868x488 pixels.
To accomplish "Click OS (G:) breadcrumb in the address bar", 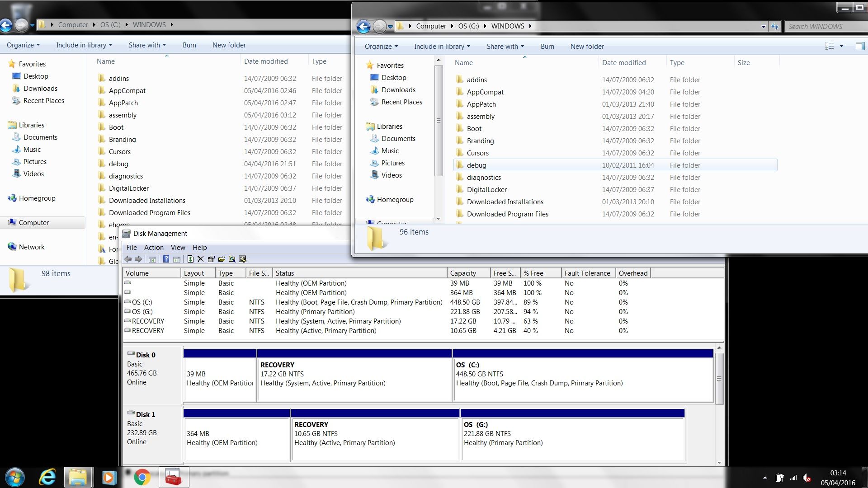I will (x=468, y=26).
